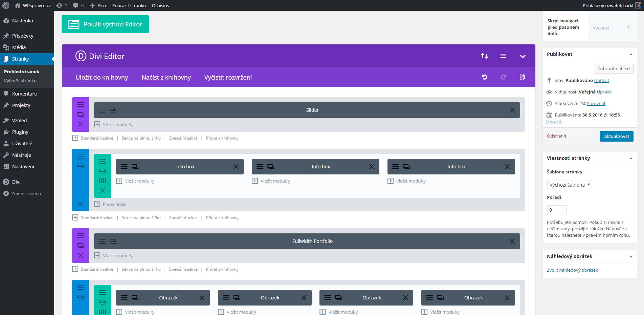Delete the blue Info box section

tap(81, 204)
